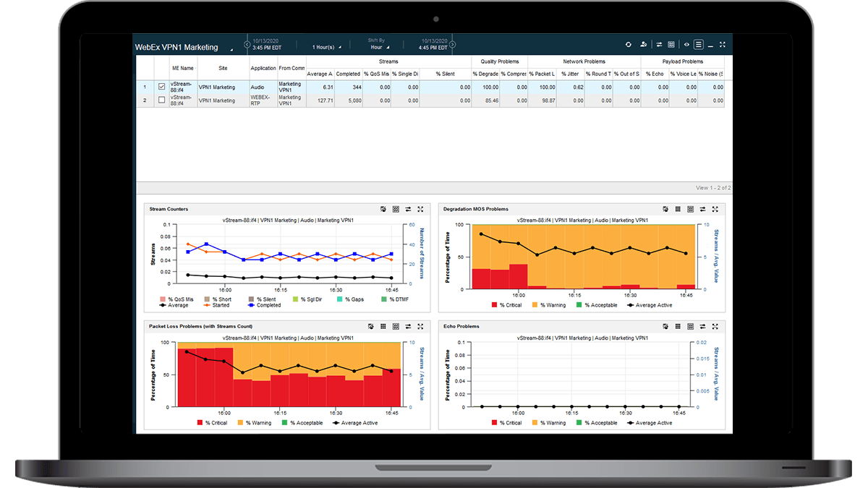Click the data grid icon on Degradation MOS Problems

[678, 209]
